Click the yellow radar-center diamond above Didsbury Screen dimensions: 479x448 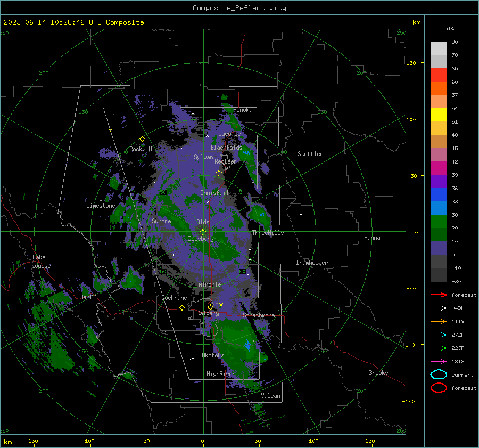click(x=203, y=232)
